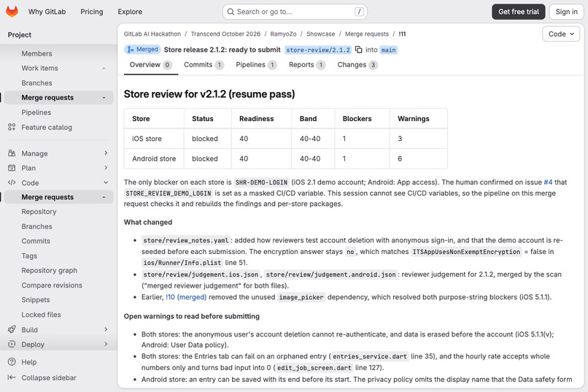Click the Project sidebar heading
This screenshot has width=588, height=392.
coord(20,35)
